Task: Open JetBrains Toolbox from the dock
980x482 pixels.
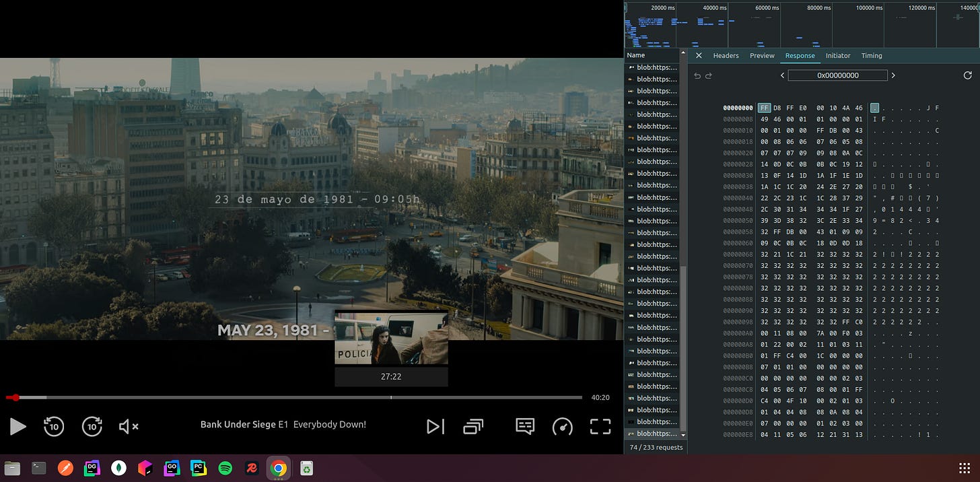Action: (145, 468)
